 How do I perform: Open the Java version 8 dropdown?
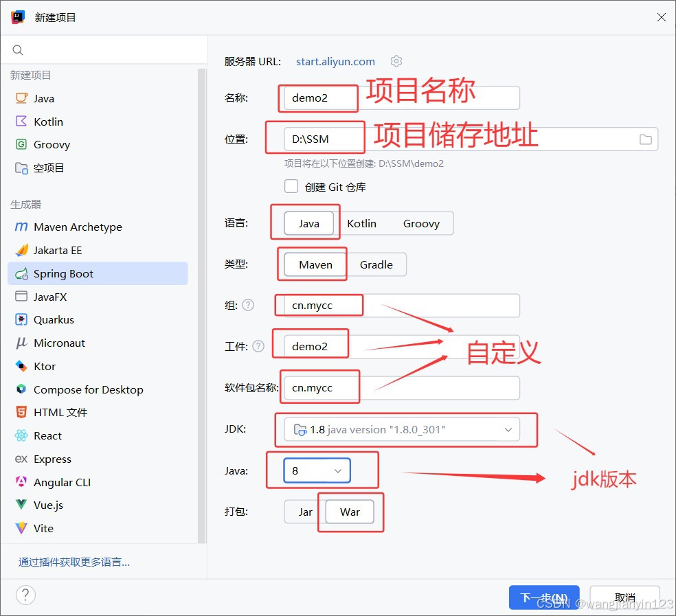(x=317, y=470)
